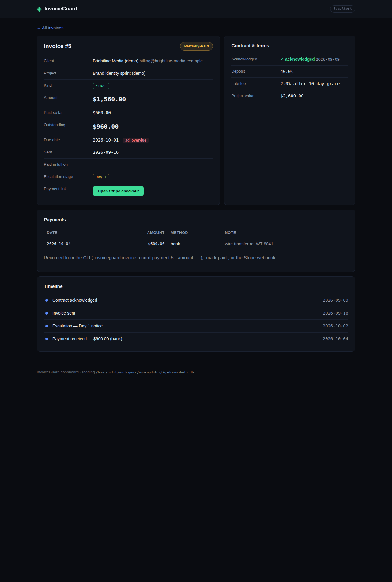Click the InvoiceGuard diamond logo icon
This screenshot has width=392, height=582.
point(39,9)
